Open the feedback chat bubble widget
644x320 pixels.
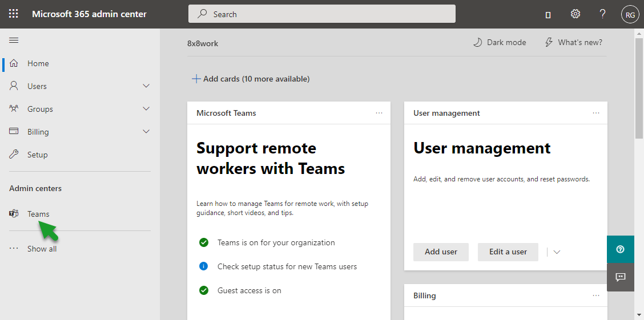[621, 277]
